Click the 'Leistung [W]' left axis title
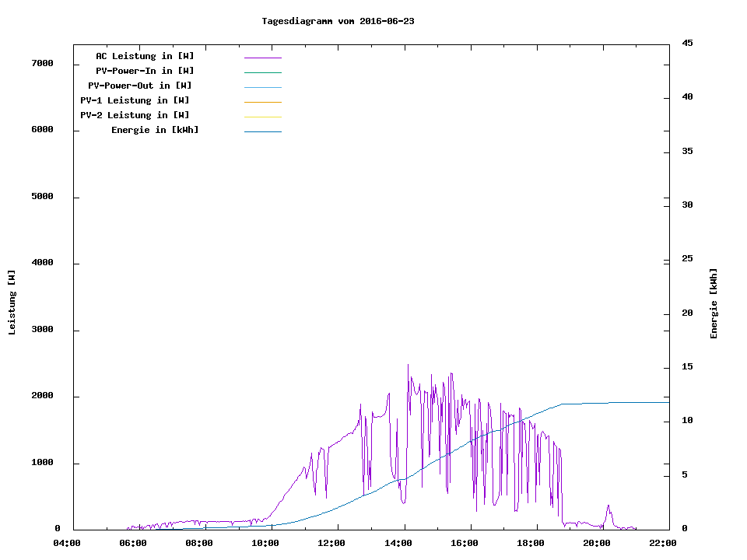This screenshot has width=747, height=560. (12, 303)
